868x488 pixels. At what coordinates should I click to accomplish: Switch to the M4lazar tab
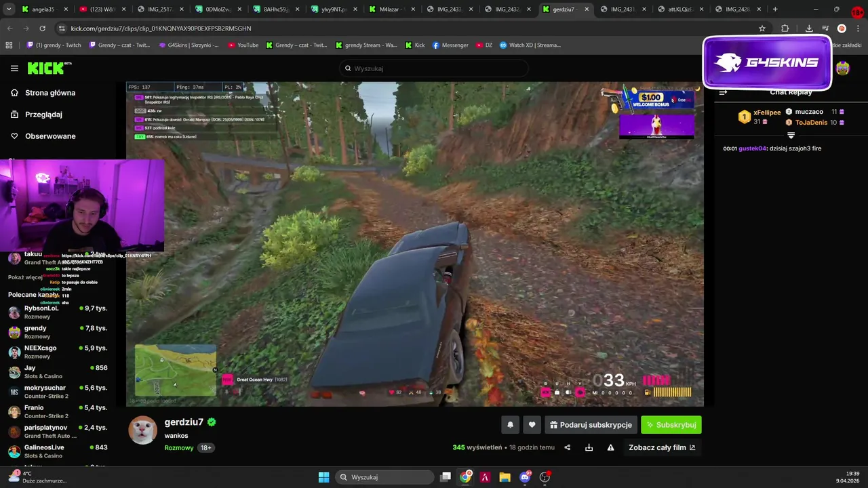click(391, 9)
